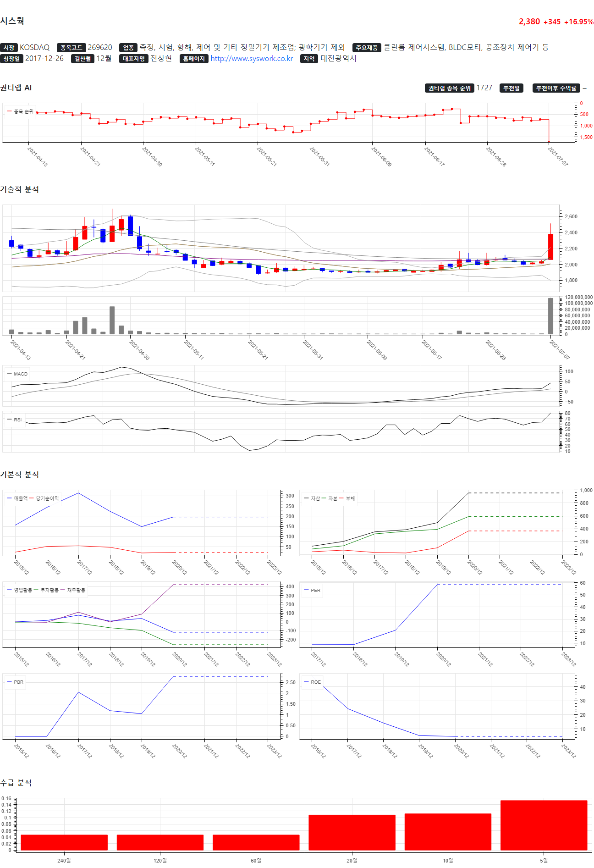Toggle the 부채 legend entry
The image size is (594, 868).
pos(347,498)
